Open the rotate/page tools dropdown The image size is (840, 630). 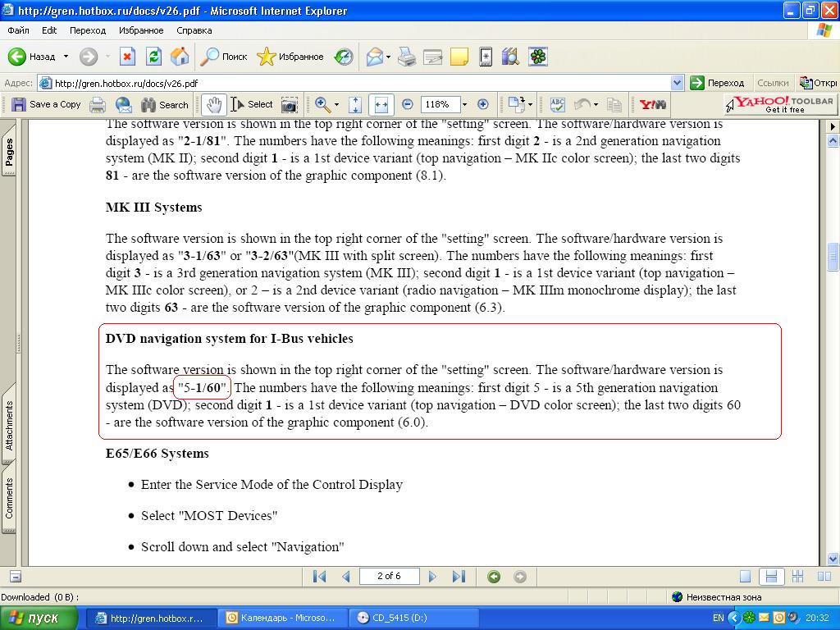coord(531,104)
